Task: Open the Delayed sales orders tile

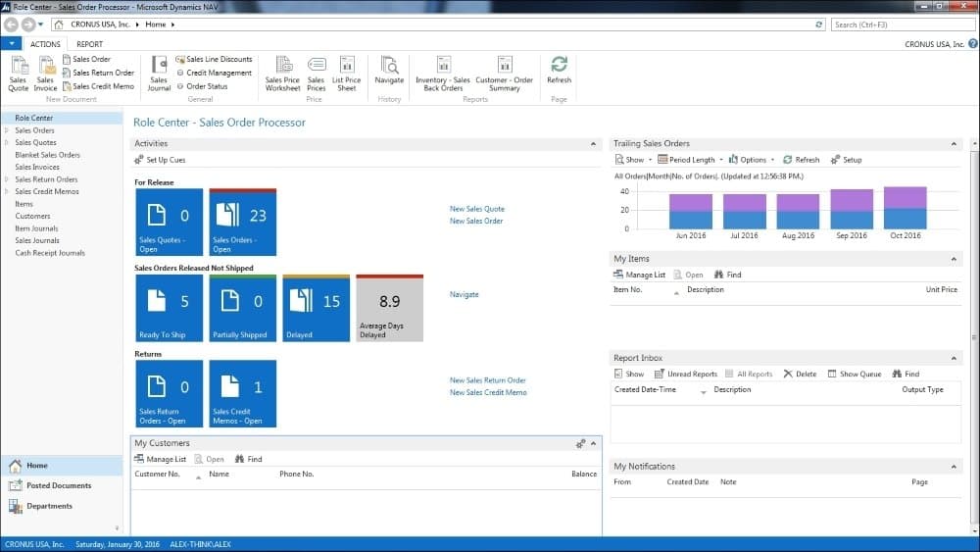Action: point(316,309)
